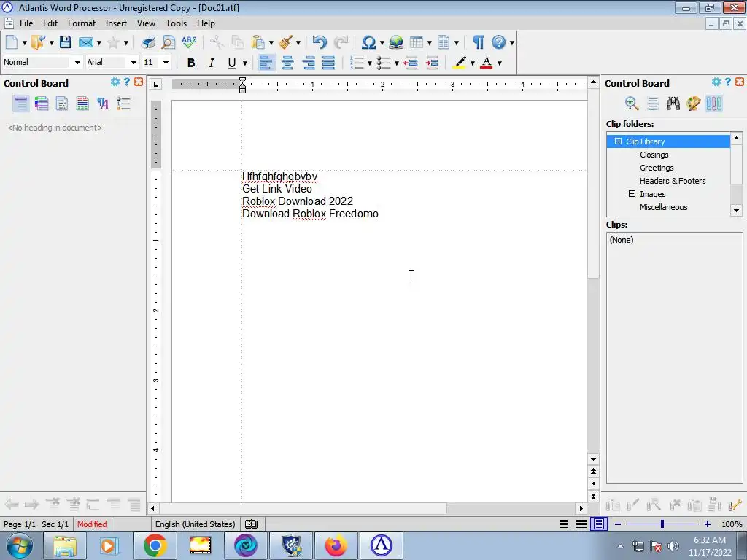Screen dimensions: 747x560
Task: Click the zoom in plus button
Action: pyautogui.click(x=708, y=524)
